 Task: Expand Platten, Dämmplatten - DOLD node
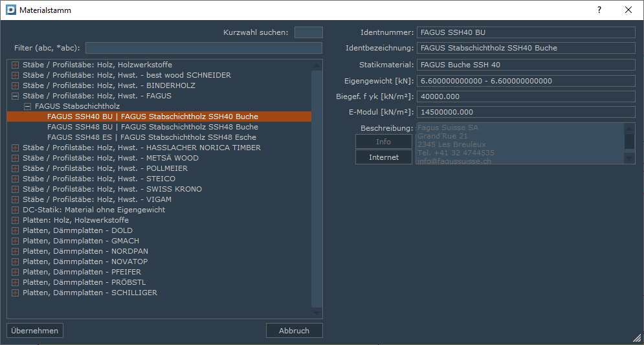point(15,231)
